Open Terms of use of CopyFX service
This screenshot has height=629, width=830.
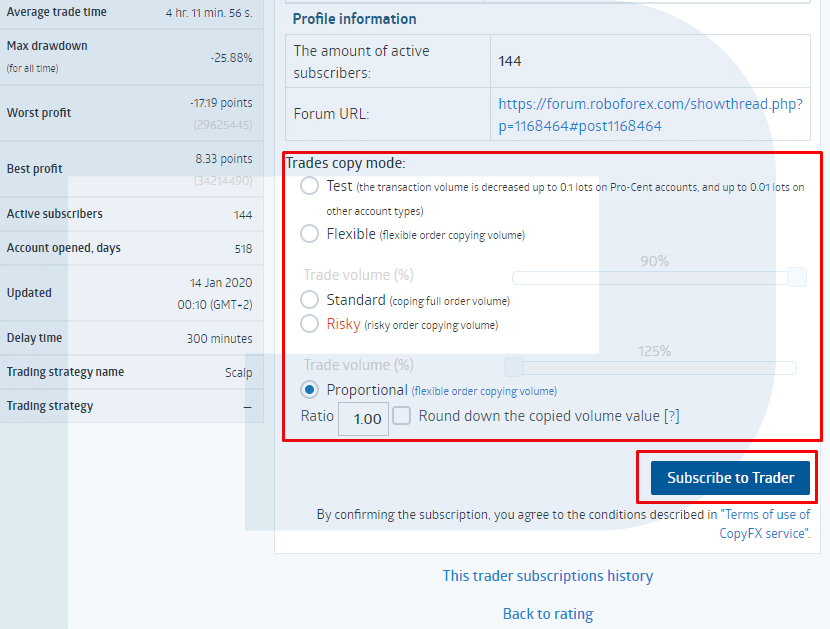coord(766,514)
